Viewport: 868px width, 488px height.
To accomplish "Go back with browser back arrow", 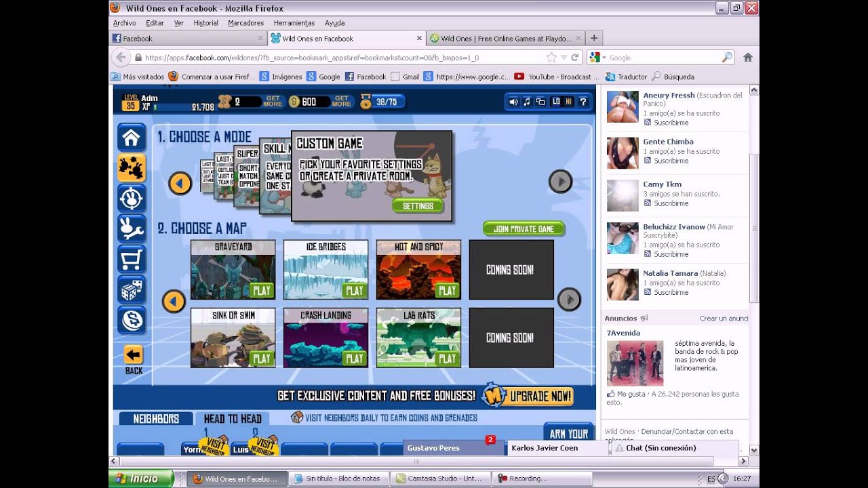I will pos(121,58).
